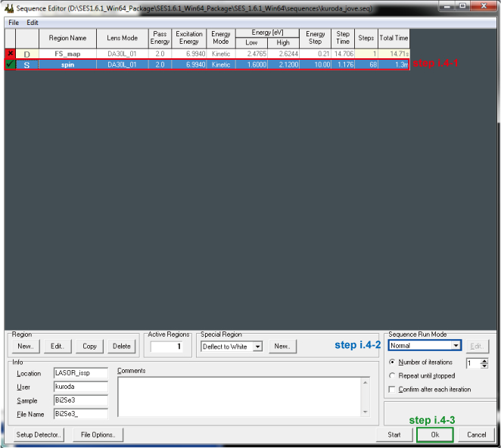
Task: Click the 2.1200 high energy of spin row
Action: [x=283, y=65]
